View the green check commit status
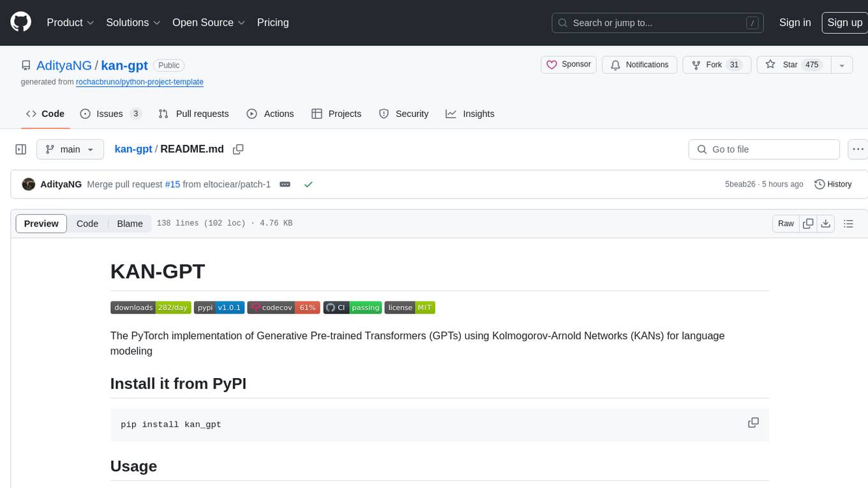868x488 pixels. point(308,184)
